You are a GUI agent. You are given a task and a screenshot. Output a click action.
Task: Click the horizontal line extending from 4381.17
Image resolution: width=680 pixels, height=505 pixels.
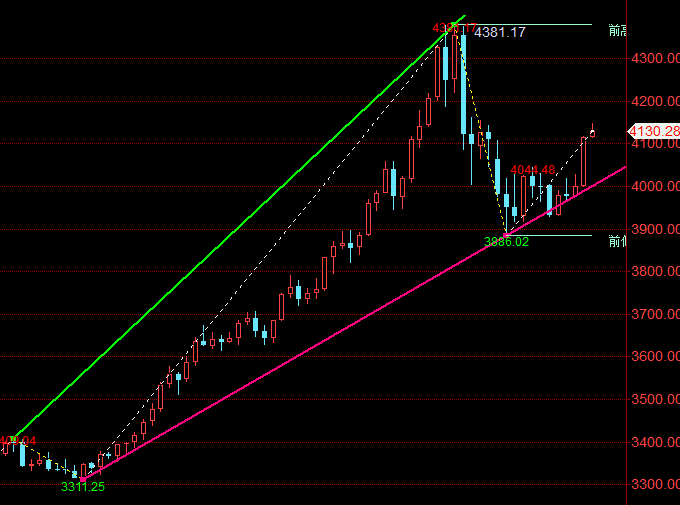560,24
